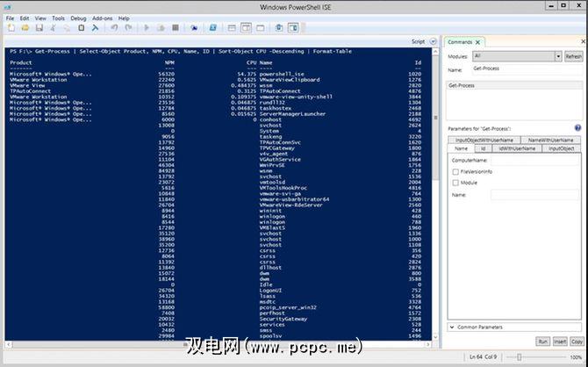Open the Debug menu
The width and height of the screenshot is (588, 367).
pos(78,18)
